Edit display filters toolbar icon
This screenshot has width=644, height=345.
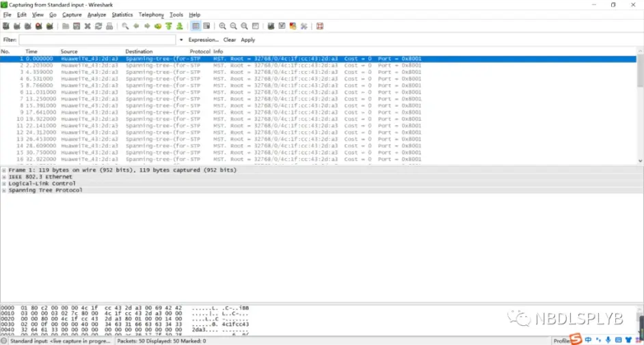282,26
